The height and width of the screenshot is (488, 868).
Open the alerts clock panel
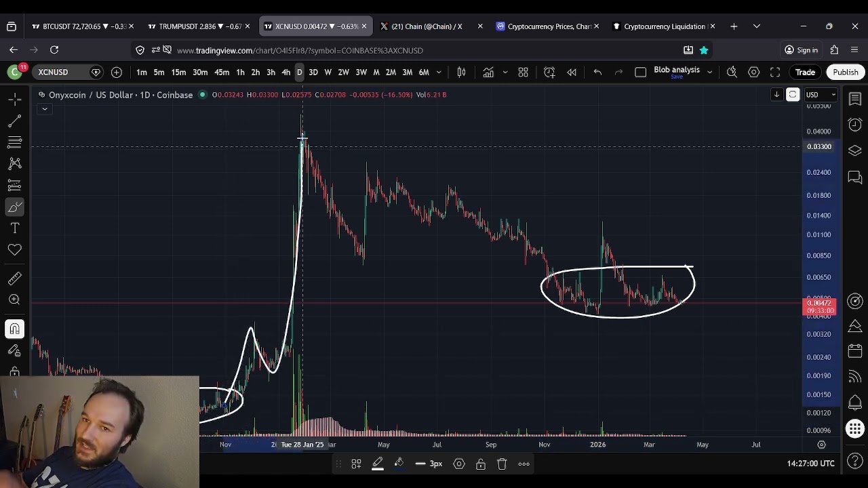(x=855, y=125)
